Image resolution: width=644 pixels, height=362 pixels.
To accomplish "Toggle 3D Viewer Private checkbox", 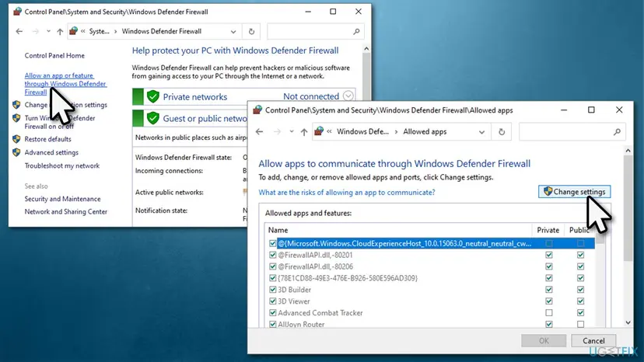I will click(548, 301).
